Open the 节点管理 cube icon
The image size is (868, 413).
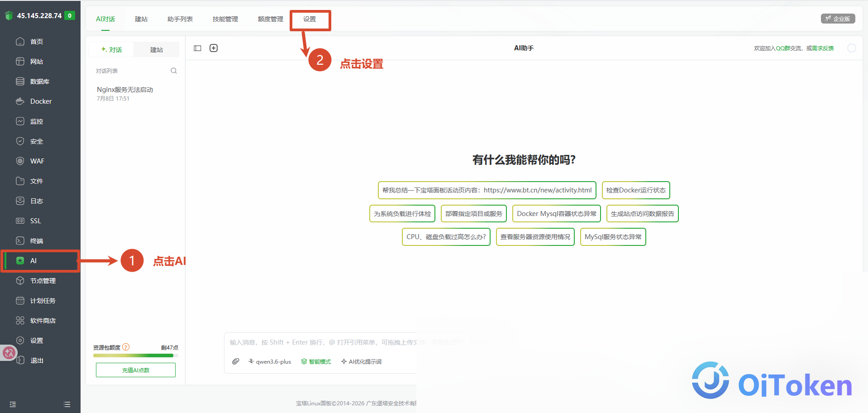pyautogui.click(x=20, y=281)
